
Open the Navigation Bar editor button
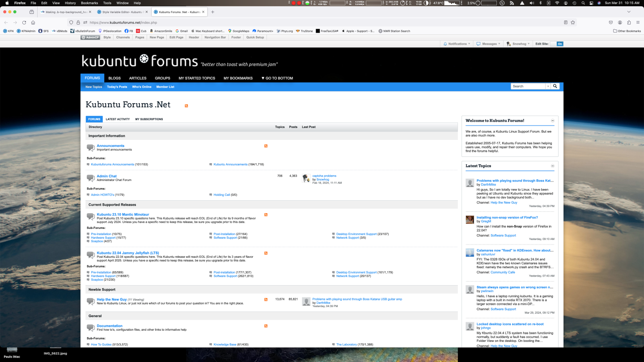click(x=215, y=38)
